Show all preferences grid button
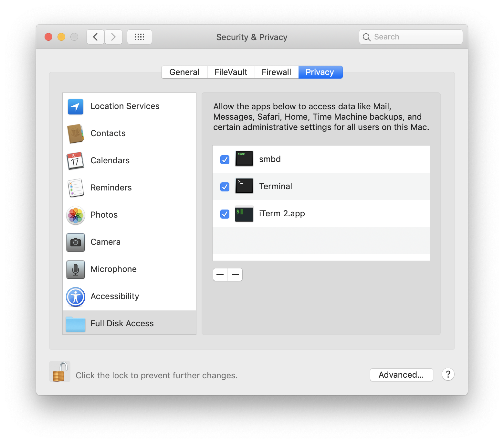Screen dimensions: 504x443 click(140, 37)
